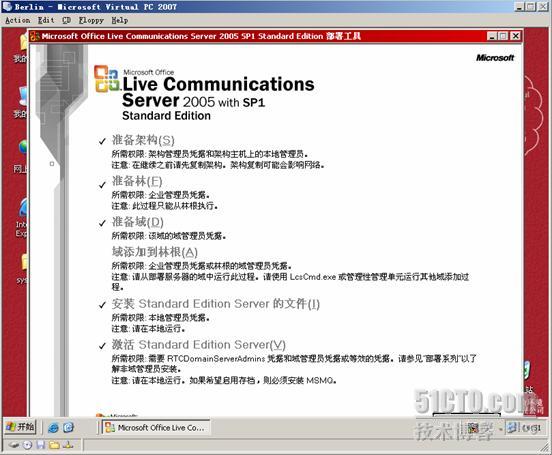Click the shared folder status icon in Virtual PC
This screenshot has height=455, width=552.
54,445
